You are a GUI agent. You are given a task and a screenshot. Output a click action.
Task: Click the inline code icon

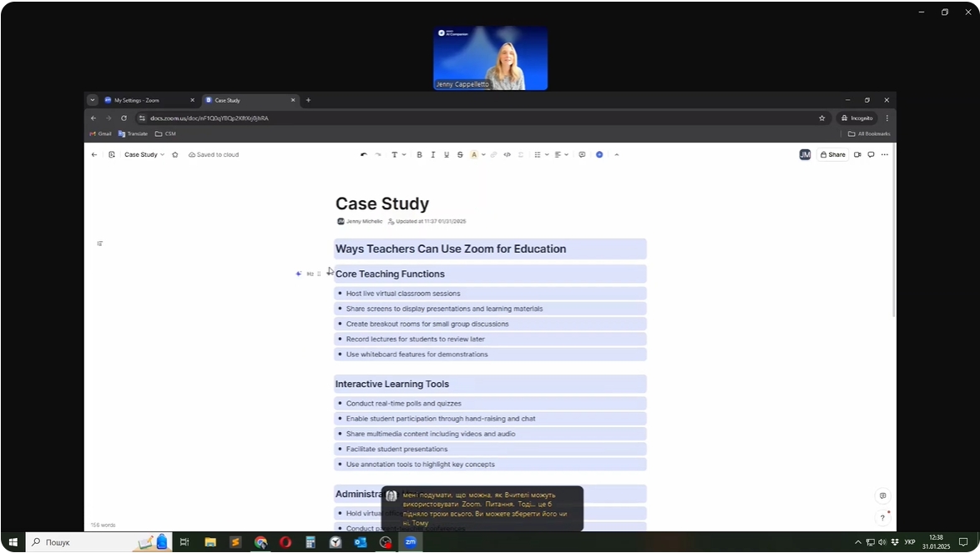click(507, 155)
